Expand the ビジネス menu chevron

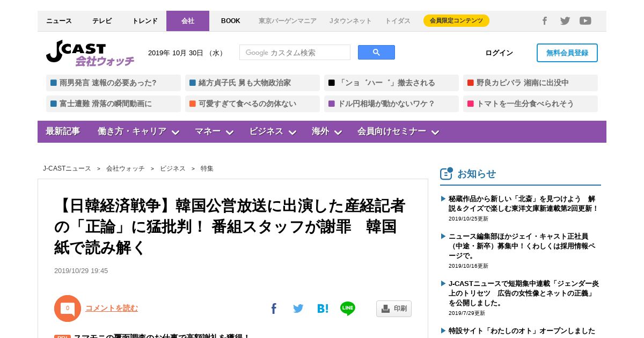[292, 133]
